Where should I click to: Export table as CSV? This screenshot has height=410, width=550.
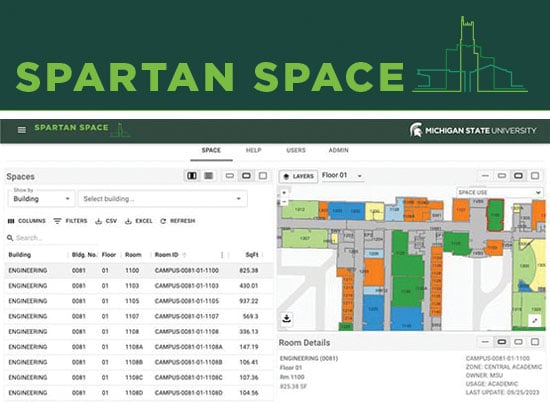(106, 221)
